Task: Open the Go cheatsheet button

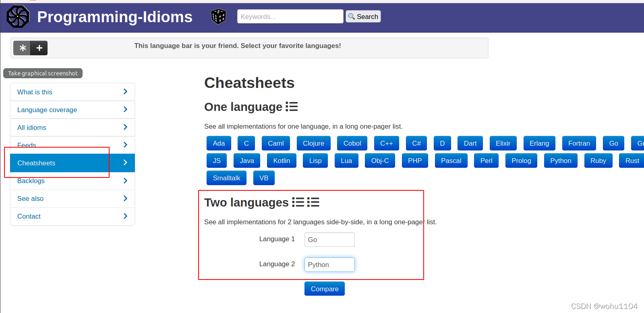Action: click(614, 143)
